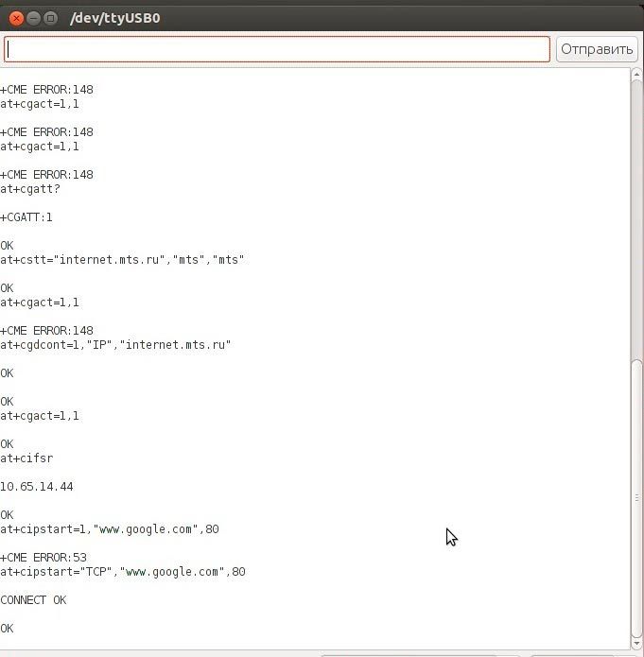Click the at+cgdcont command line
This screenshot has width=644, height=657.
pyautogui.click(x=115, y=345)
